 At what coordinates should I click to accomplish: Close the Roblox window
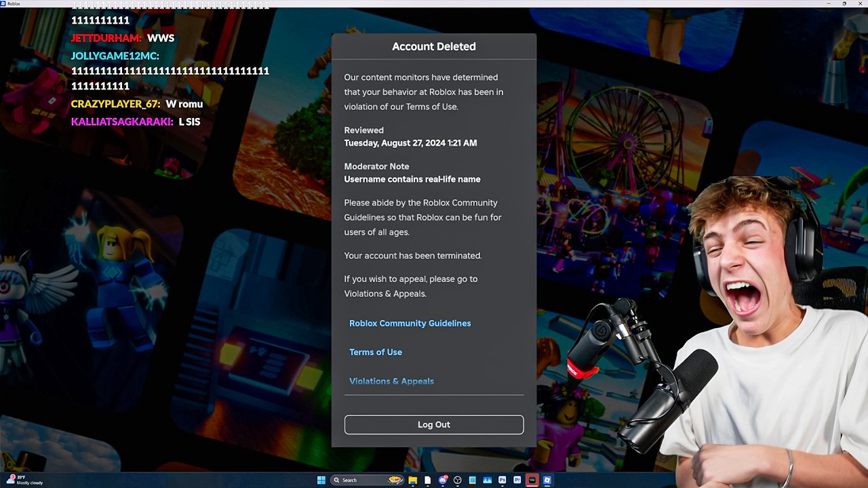coord(860,3)
